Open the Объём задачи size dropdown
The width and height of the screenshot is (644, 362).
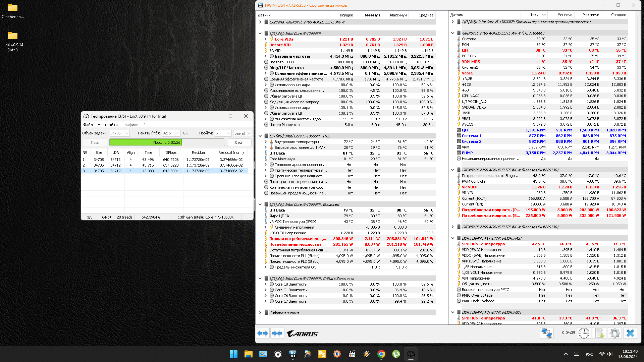coord(127,133)
